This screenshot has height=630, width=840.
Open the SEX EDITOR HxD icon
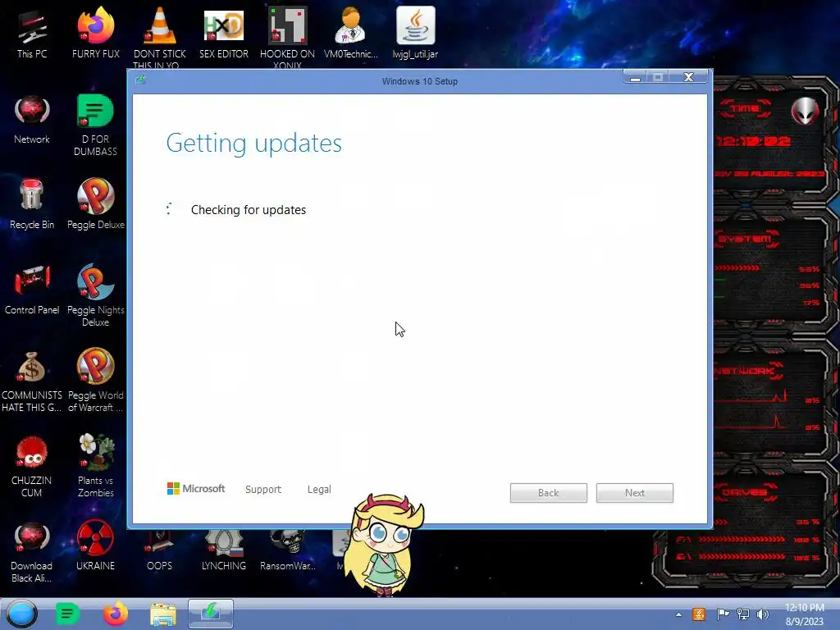224,33
